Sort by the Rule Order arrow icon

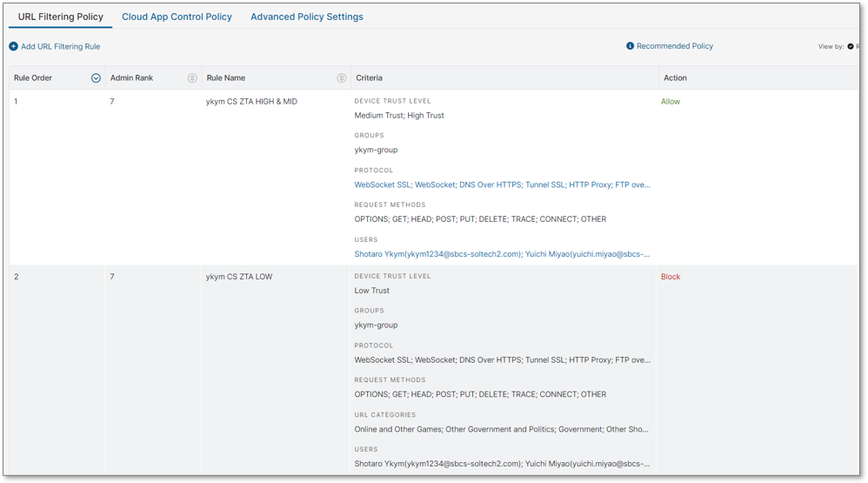point(96,78)
